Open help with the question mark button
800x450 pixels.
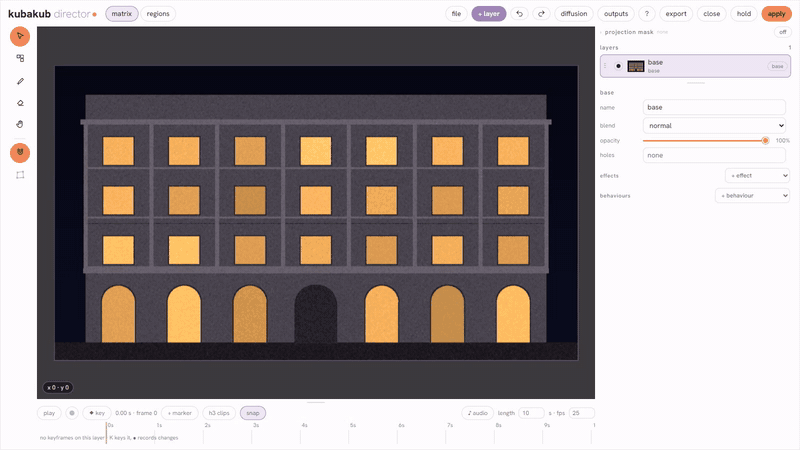pos(646,14)
